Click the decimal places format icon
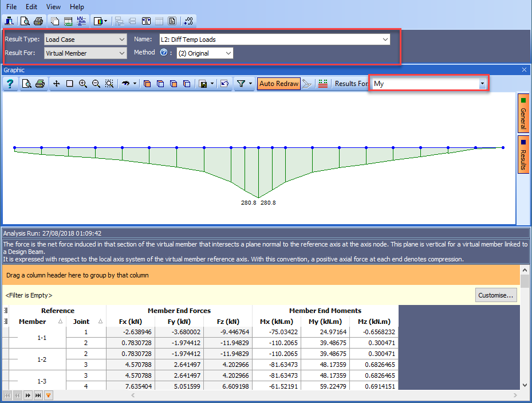 188,21
